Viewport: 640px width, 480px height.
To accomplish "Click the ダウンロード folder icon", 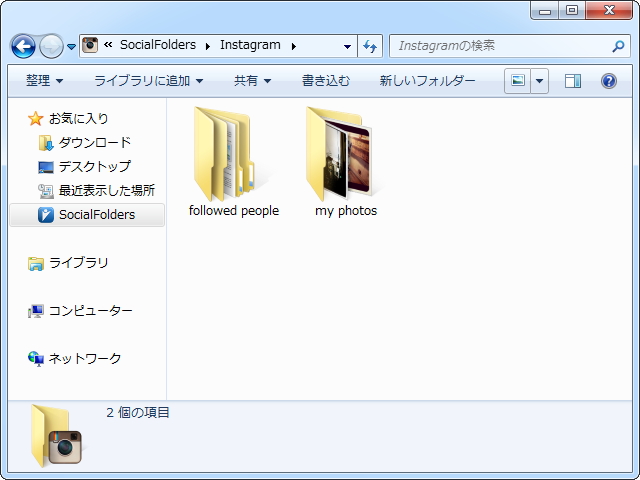I will (46, 143).
